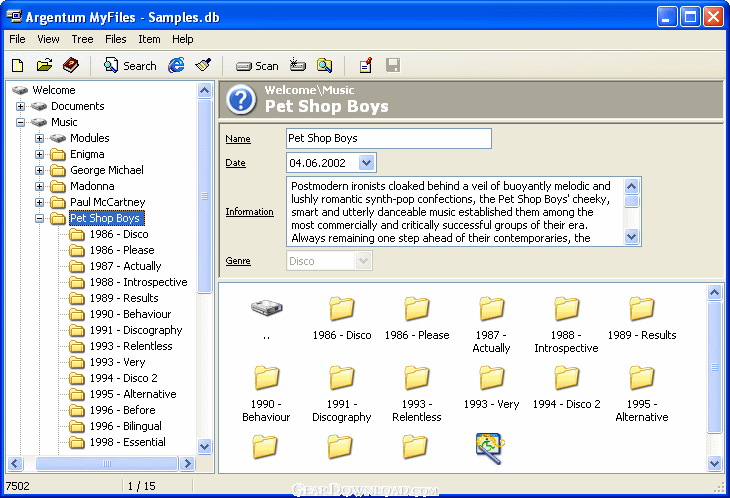
Task: Collapse the Pet Shop Boys node
Action: click(x=40, y=218)
